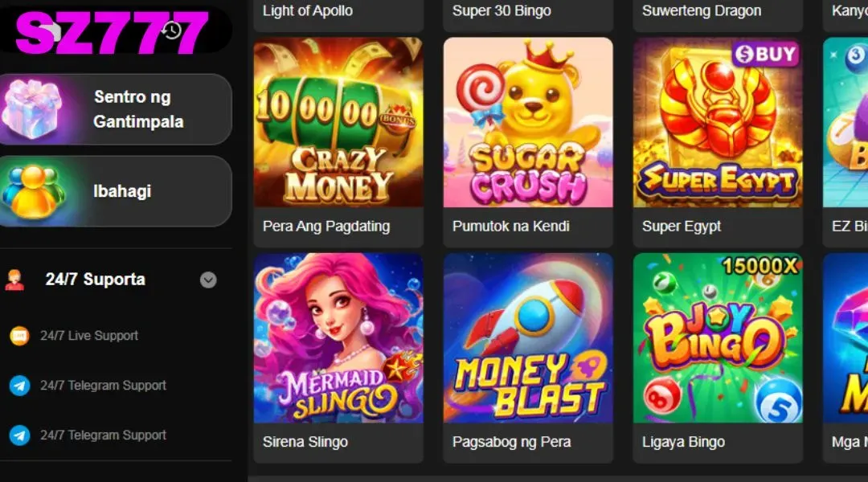Click the BUY badge on Super Egypt
This screenshot has height=482, width=868.
(x=765, y=55)
